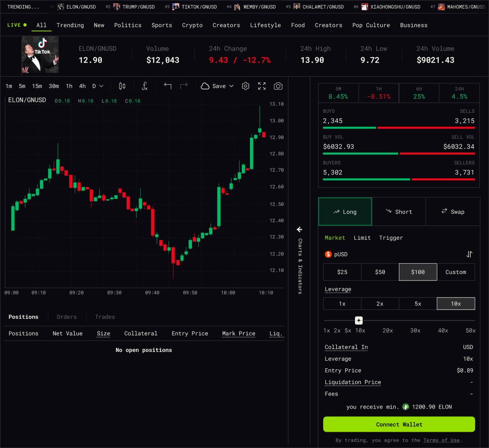Switch to the Trigger order tab
The width and height of the screenshot is (489, 448).
tap(391, 238)
